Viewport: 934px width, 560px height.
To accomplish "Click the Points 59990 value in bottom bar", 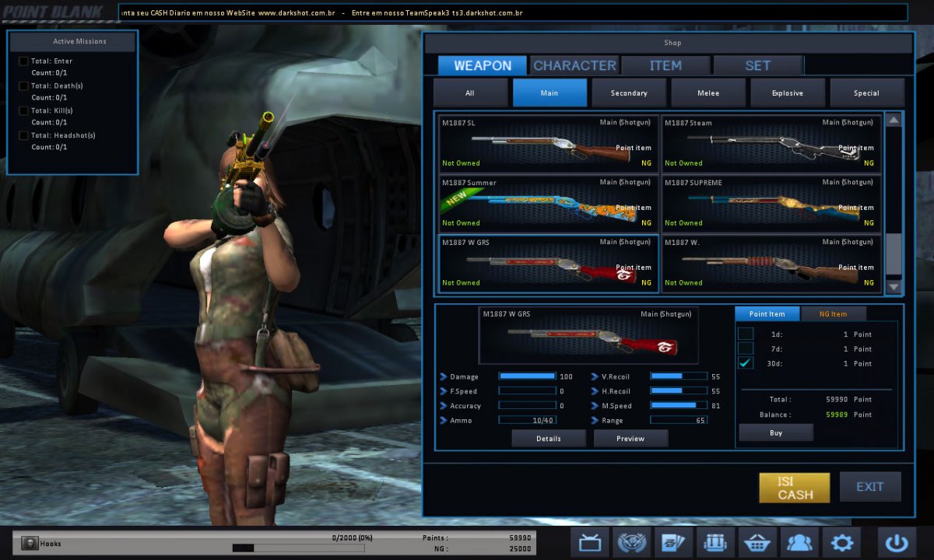I will point(520,537).
